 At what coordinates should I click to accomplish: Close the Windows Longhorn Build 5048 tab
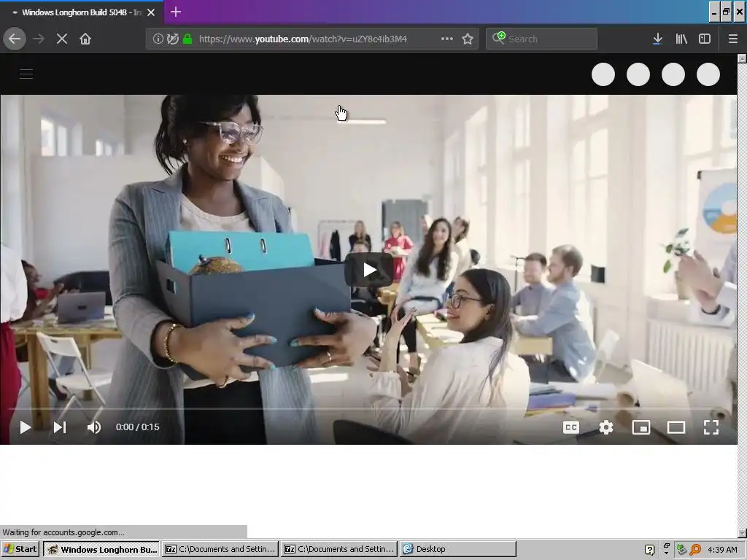151,12
